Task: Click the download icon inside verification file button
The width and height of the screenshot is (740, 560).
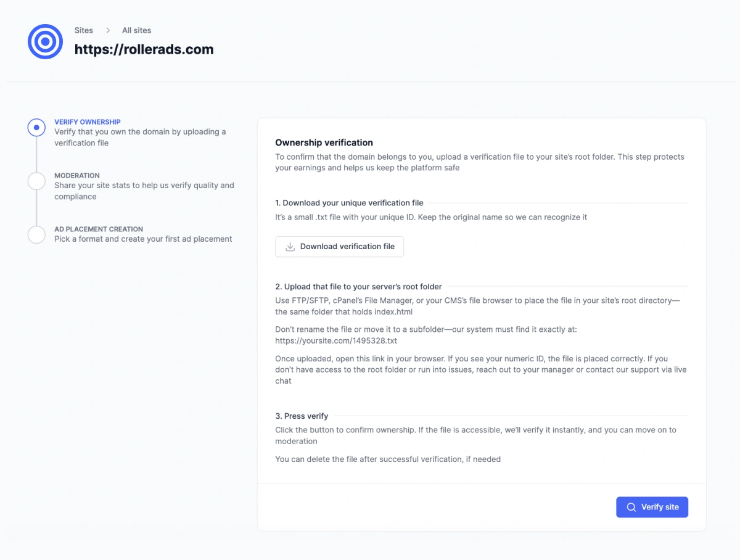Action: pyautogui.click(x=289, y=246)
